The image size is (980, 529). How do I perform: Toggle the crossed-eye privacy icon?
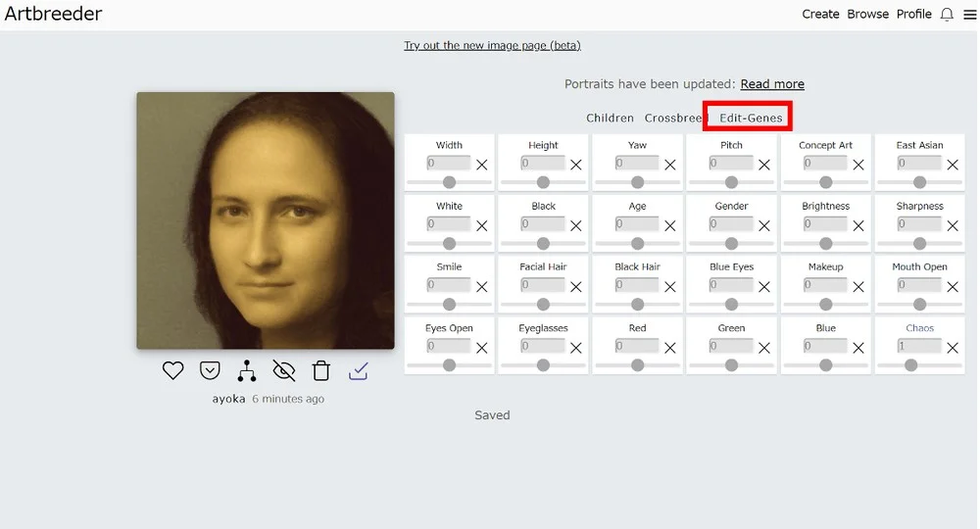[284, 370]
